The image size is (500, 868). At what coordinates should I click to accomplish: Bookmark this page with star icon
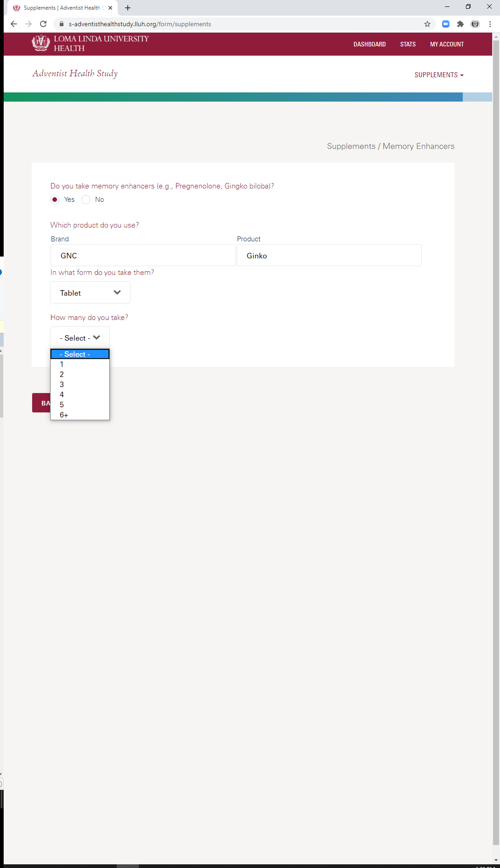coord(427,24)
